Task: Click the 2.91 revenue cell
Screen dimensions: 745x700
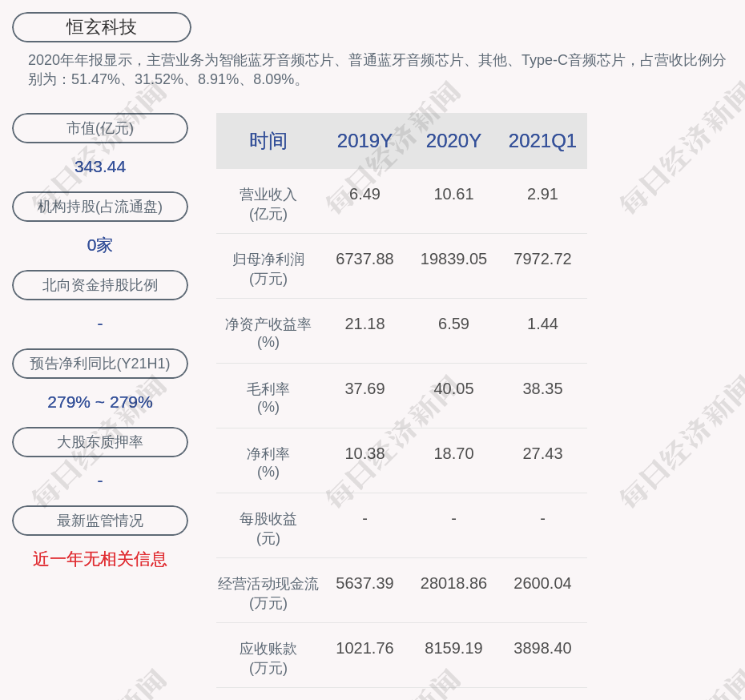Action: (542, 194)
